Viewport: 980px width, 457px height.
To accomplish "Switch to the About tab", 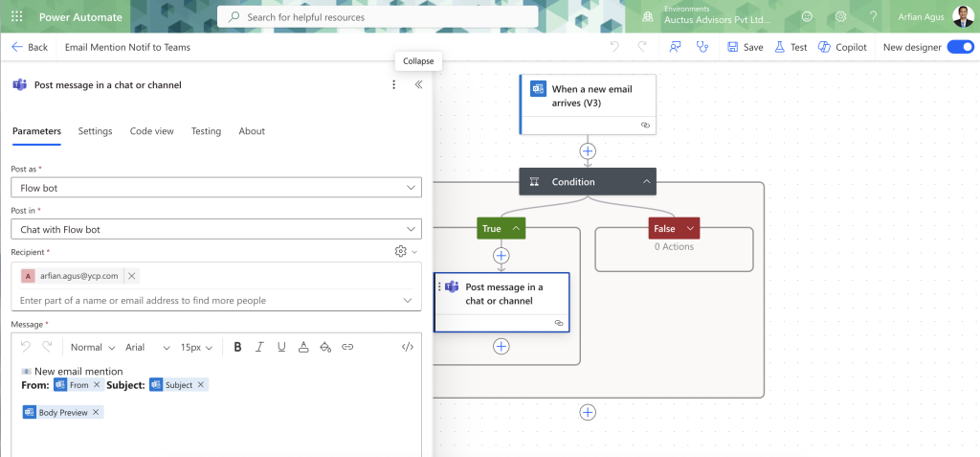I will coord(252,131).
